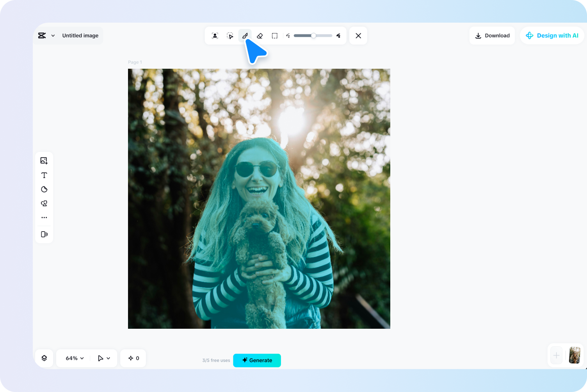Rename the Untitled image title
Screen dimensions: 587x392
point(80,36)
